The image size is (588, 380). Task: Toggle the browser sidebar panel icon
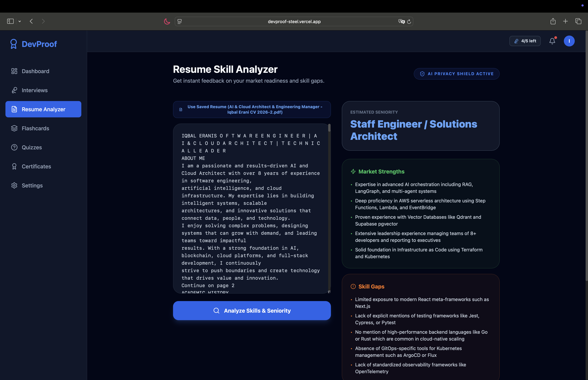point(10,21)
